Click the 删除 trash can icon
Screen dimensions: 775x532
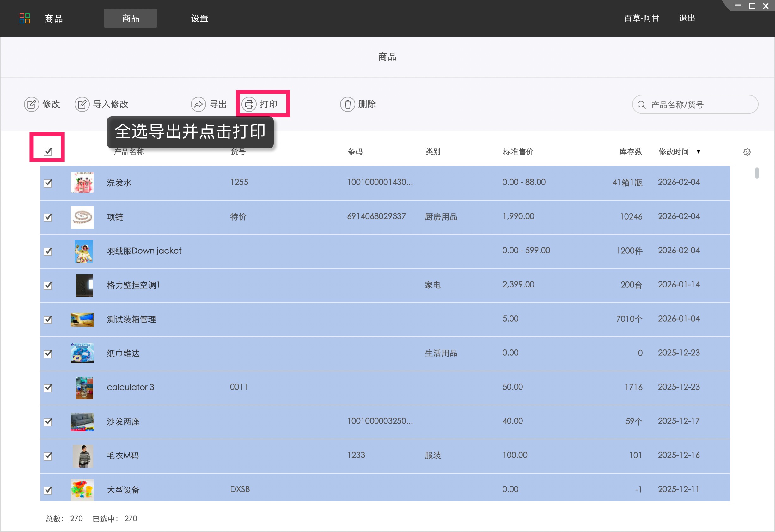tap(347, 105)
